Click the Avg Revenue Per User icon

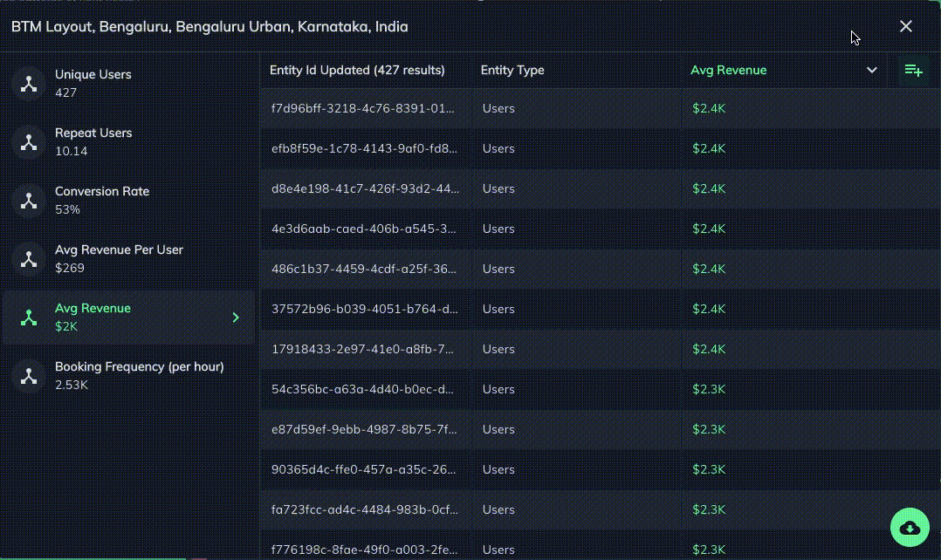pyautogui.click(x=29, y=259)
